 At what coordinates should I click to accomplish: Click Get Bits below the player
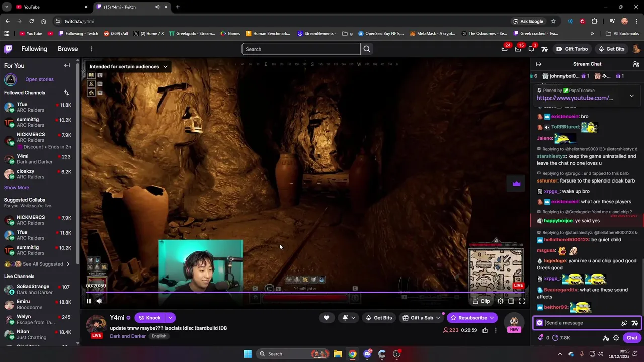[x=378, y=318]
